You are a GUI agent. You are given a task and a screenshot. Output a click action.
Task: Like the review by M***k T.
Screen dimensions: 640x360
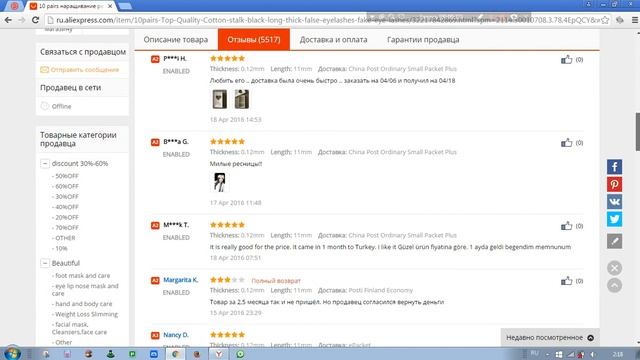point(567,226)
